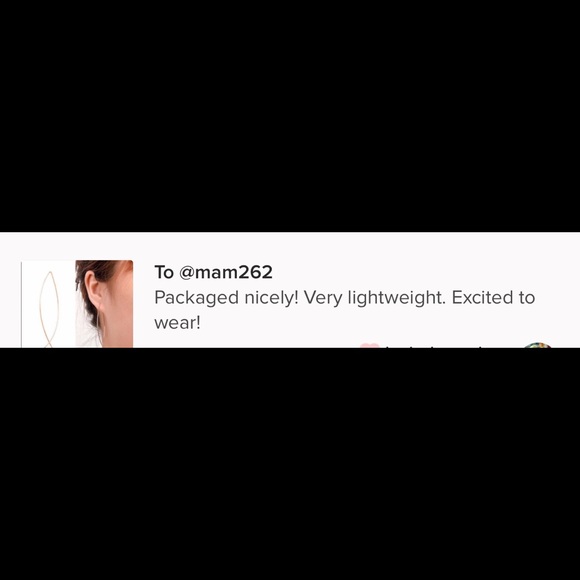Click the pink heart icon
This screenshot has height=580, width=580.
pyautogui.click(x=370, y=345)
